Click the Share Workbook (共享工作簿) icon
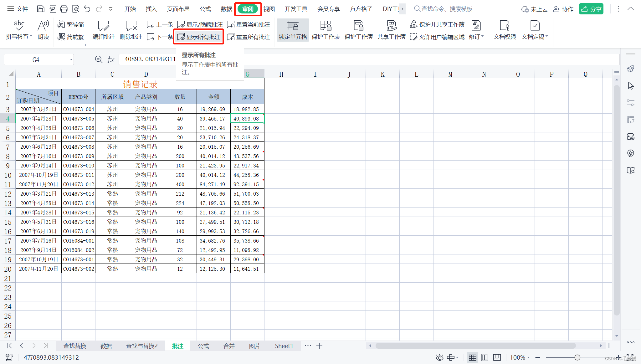The height and width of the screenshot is (364, 641). pyautogui.click(x=391, y=26)
